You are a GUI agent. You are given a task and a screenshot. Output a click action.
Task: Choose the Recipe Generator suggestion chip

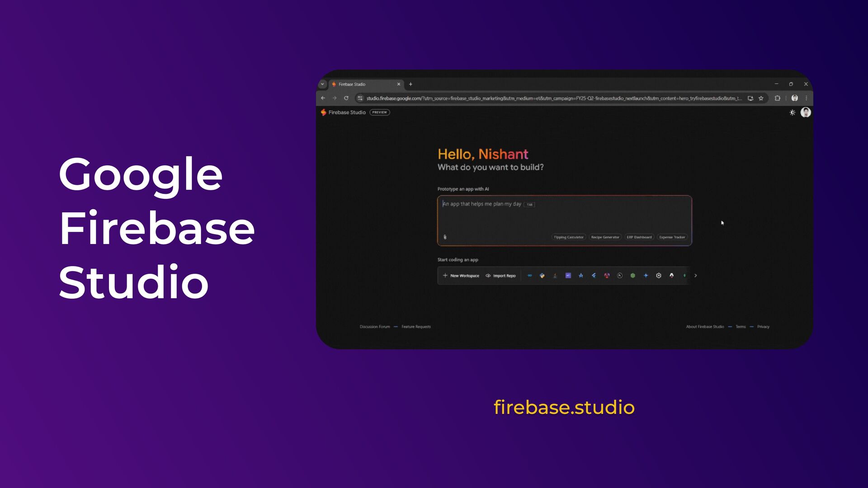pyautogui.click(x=605, y=237)
